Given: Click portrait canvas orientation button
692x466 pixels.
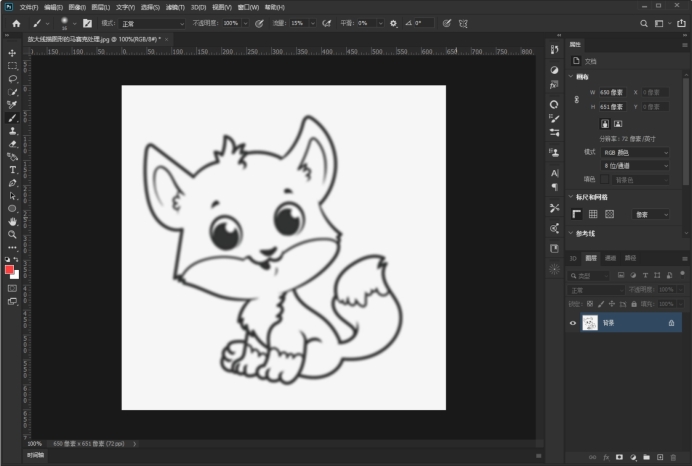Looking at the screenshot, I should [605, 124].
